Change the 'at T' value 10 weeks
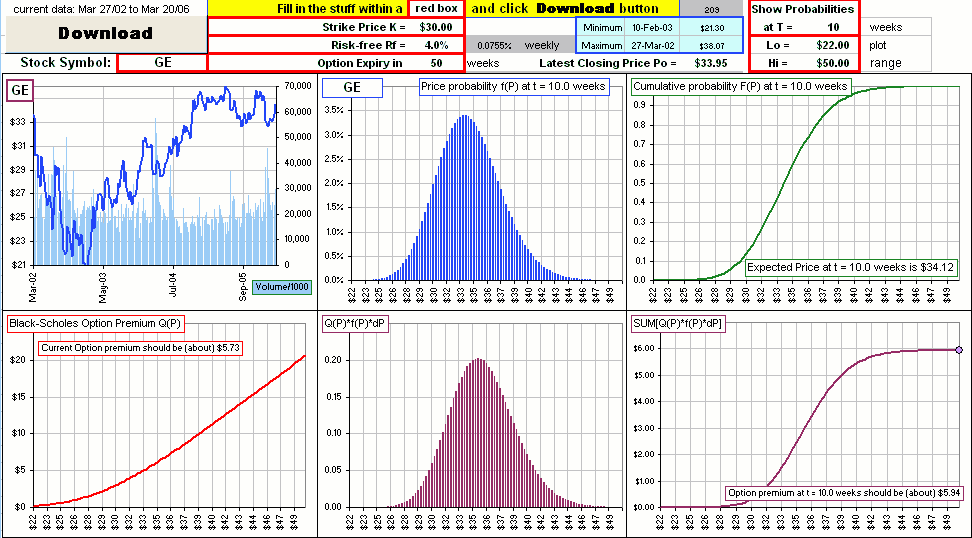 (x=836, y=27)
